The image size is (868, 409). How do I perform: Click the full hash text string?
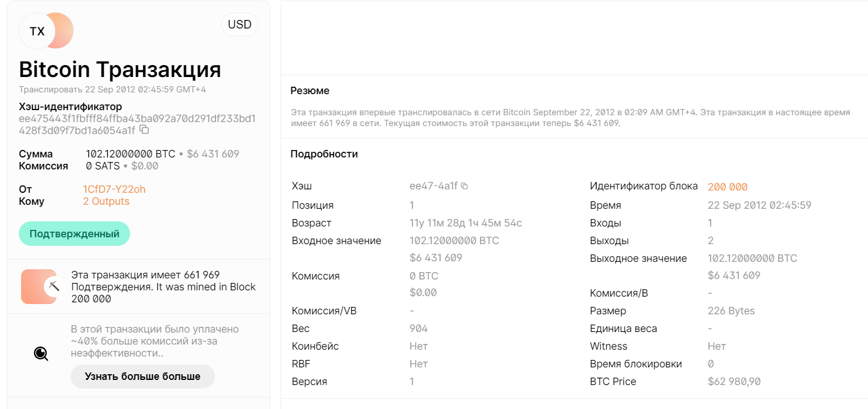(137, 124)
